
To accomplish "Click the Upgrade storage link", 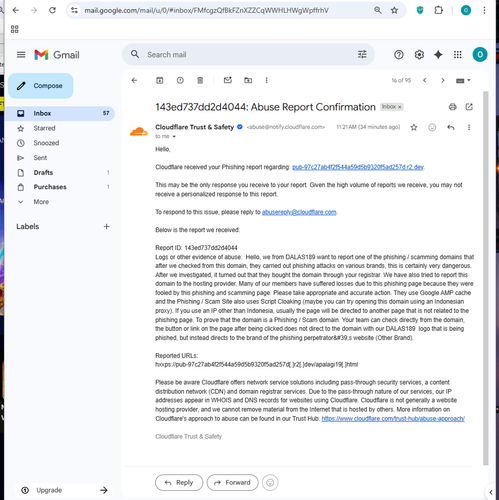I will (63, 490).
